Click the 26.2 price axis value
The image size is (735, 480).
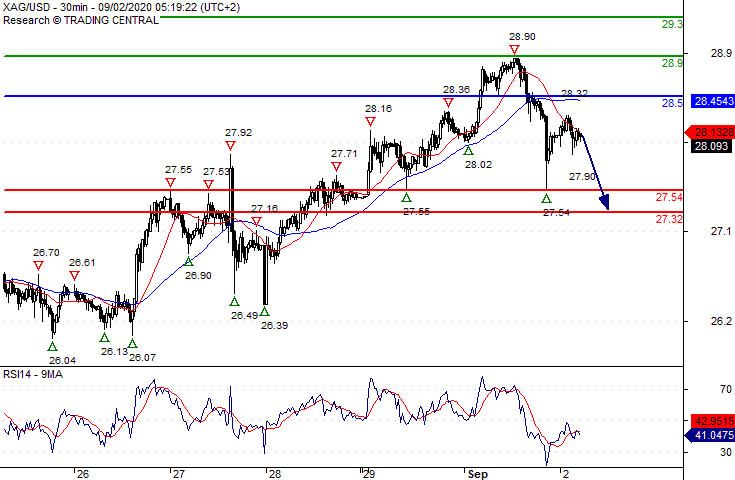coord(721,321)
